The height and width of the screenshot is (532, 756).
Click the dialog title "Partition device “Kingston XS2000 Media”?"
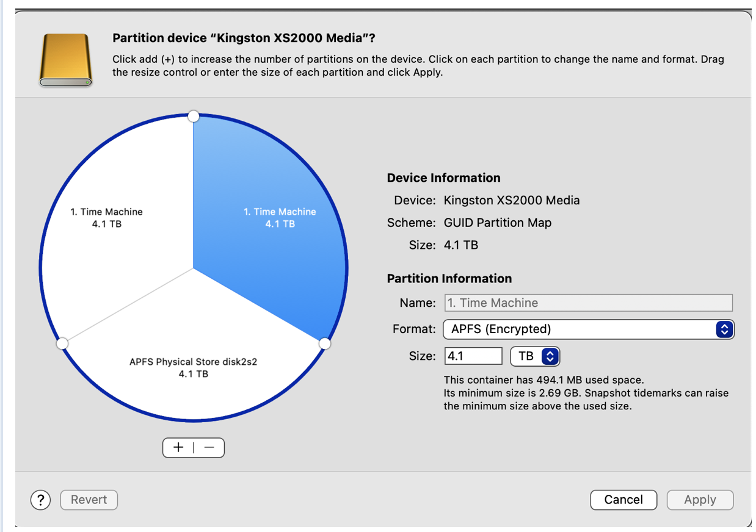click(x=244, y=38)
